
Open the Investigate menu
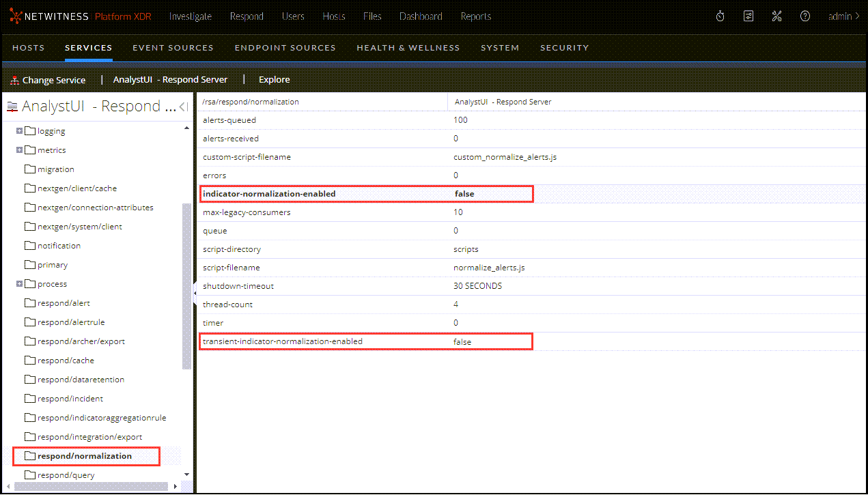(x=191, y=16)
